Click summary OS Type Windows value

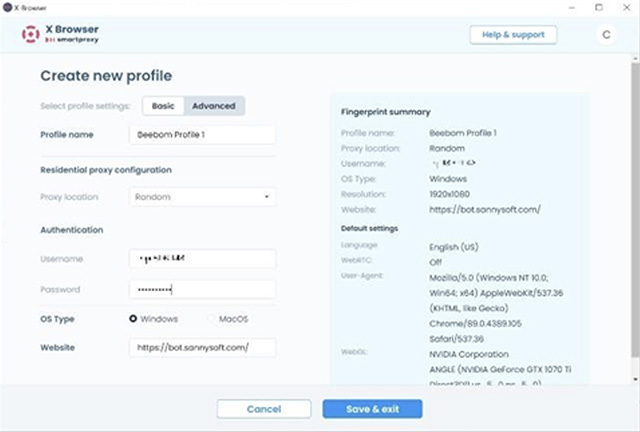pos(448,179)
